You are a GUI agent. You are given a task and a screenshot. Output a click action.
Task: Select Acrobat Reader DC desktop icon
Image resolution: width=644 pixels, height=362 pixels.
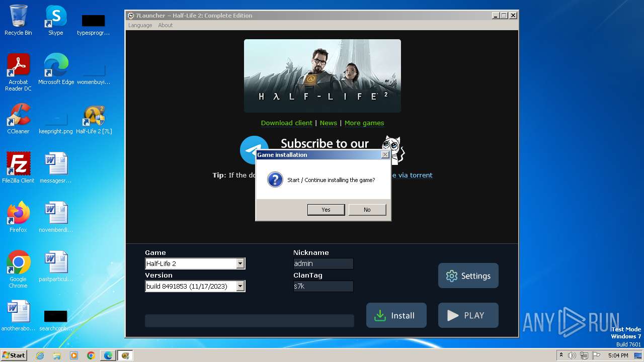click(x=18, y=73)
